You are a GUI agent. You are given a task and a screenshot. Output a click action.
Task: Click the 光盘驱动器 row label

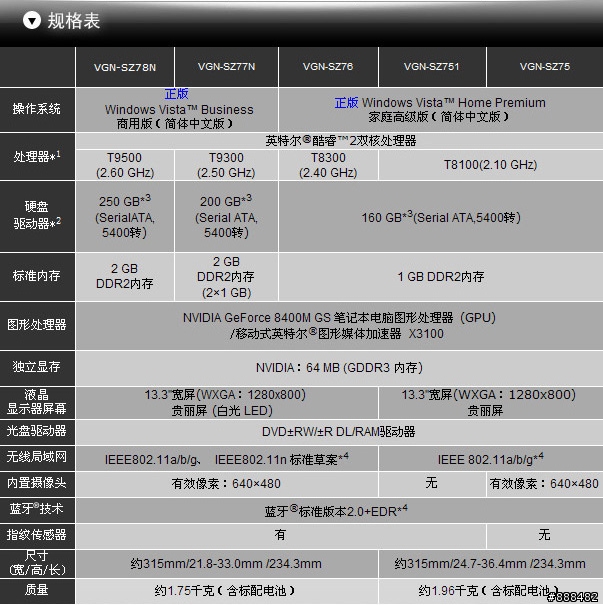click(37, 431)
